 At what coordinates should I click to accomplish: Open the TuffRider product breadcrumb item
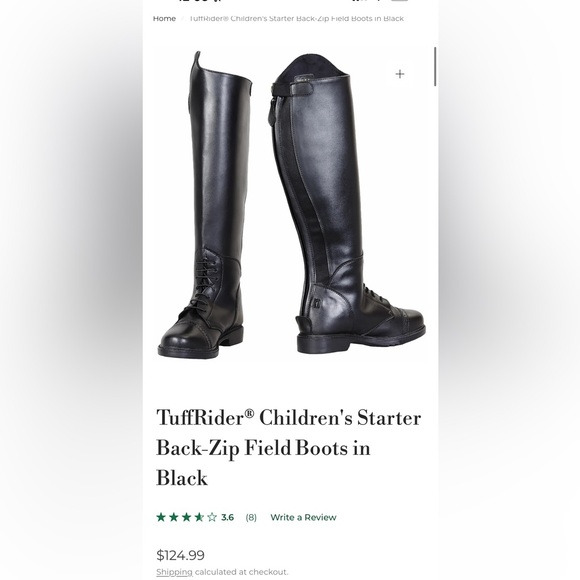click(x=296, y=18)
